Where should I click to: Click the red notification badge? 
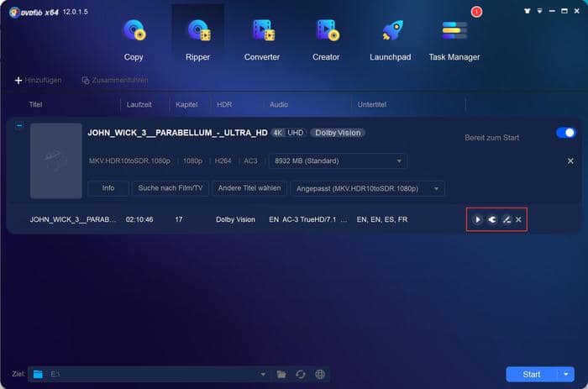coord(476,12)
